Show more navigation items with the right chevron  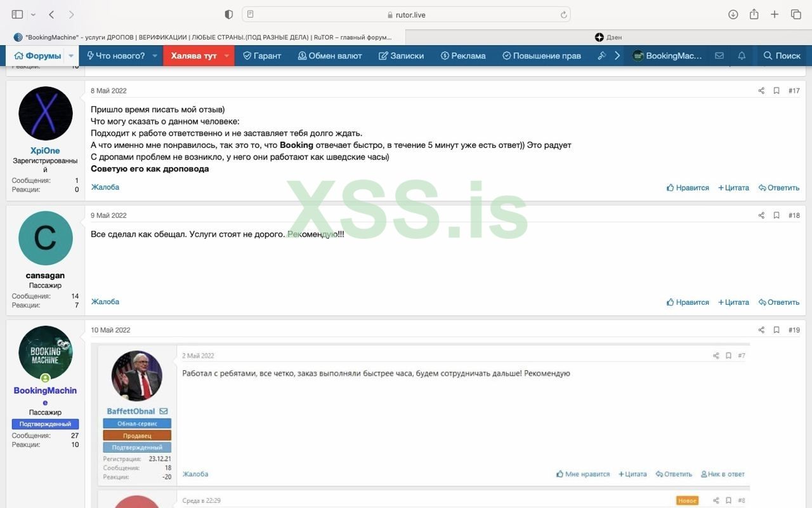(617, 56)
